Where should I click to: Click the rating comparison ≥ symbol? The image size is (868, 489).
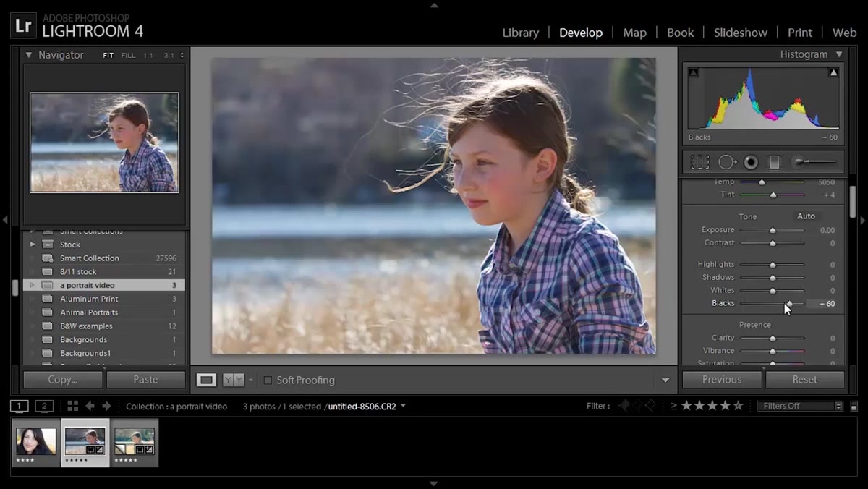coord(674,406)
